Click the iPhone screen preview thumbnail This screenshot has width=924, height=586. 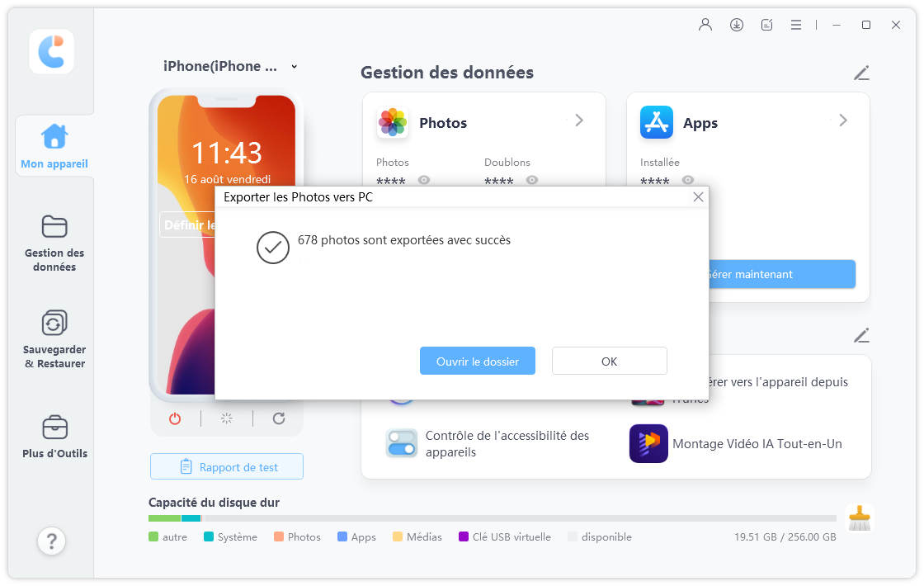227,244
